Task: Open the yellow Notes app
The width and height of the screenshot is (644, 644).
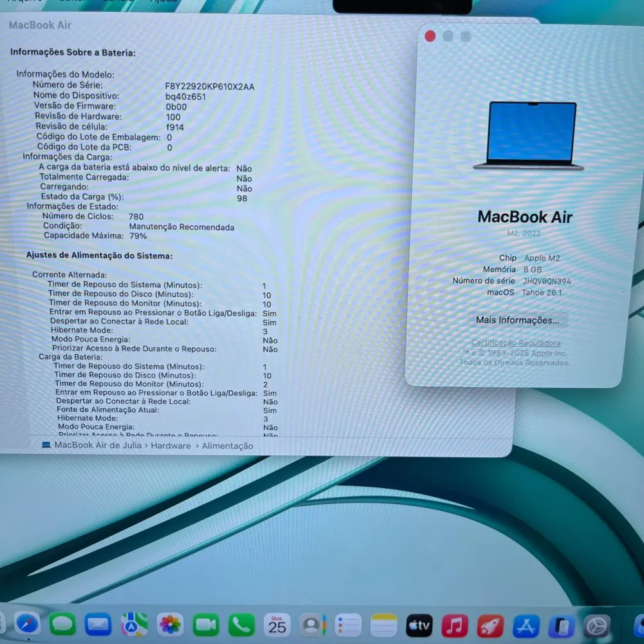Action: click(x=384, y=625)
